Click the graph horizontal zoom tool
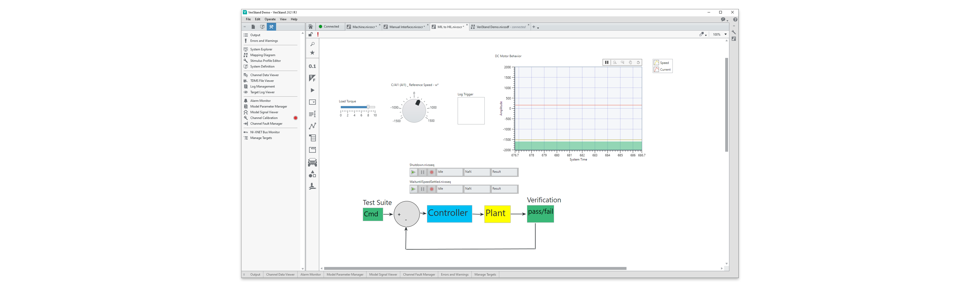This screenshot has width=980, height=287. (623, 62)
